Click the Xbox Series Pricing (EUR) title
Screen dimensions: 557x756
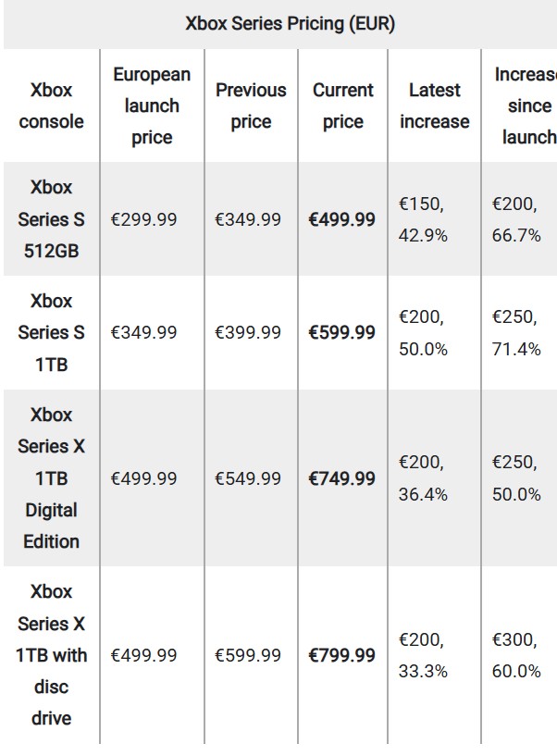click(x=290, y=24)
